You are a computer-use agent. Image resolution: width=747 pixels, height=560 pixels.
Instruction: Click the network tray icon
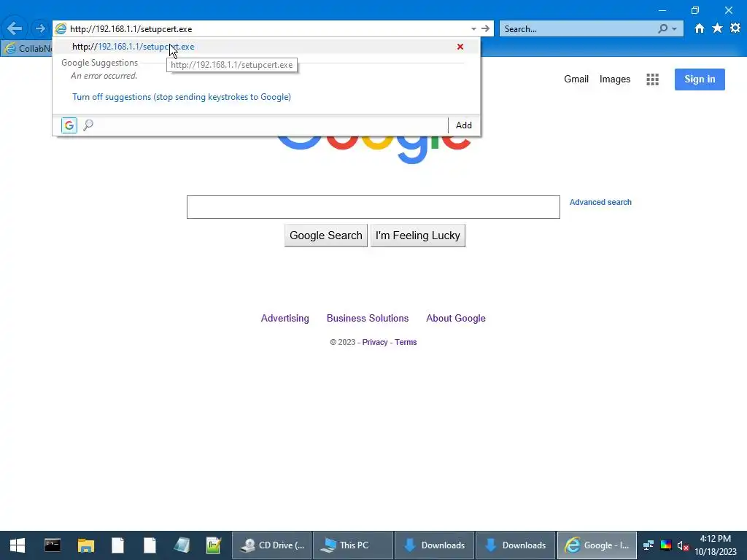649,545
